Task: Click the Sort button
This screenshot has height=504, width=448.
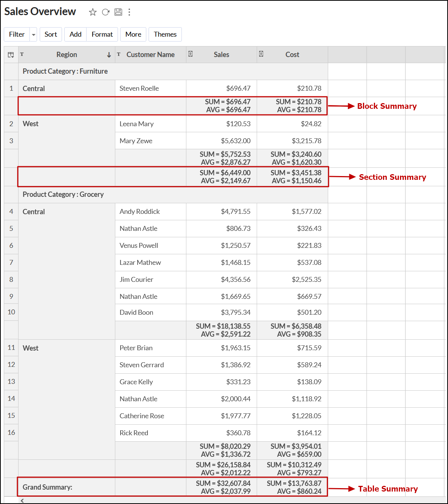Action: (x=51, y=34)
